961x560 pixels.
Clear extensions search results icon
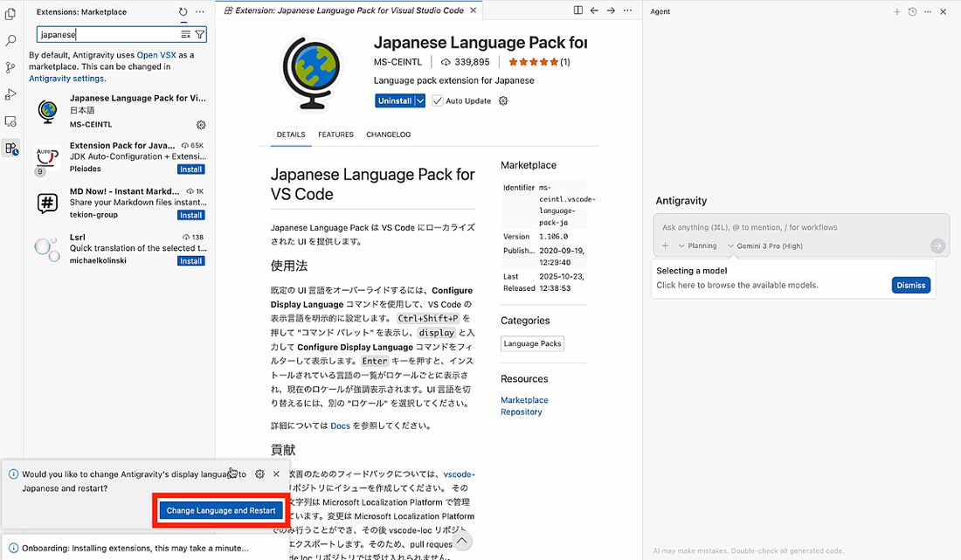[186, 34]
